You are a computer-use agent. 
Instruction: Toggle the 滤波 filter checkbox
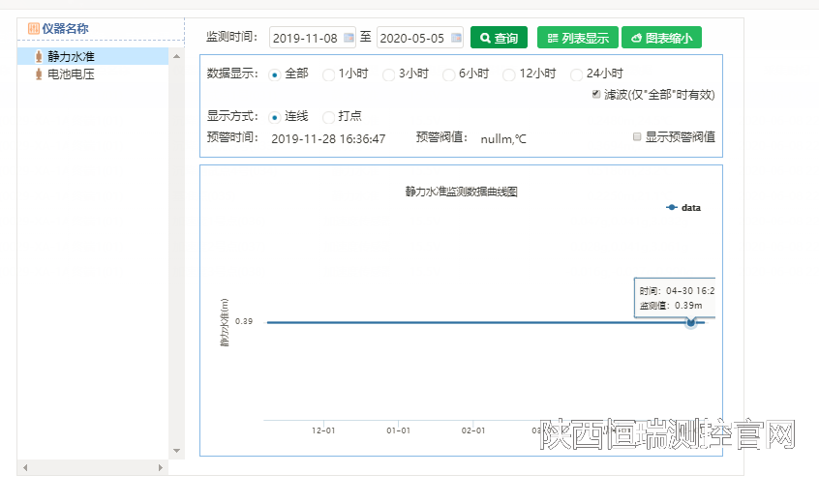(596, 94)
